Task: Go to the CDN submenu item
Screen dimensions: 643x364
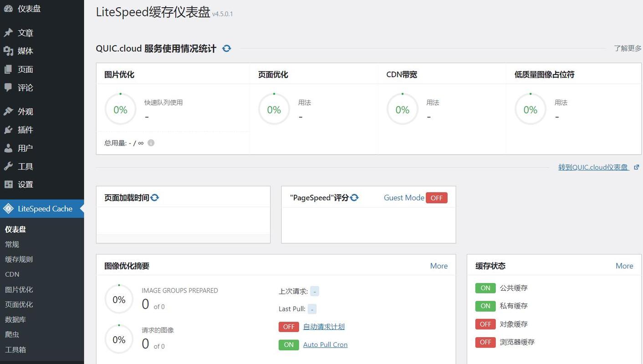Action: pyautogui.click(x=12, y=274)
